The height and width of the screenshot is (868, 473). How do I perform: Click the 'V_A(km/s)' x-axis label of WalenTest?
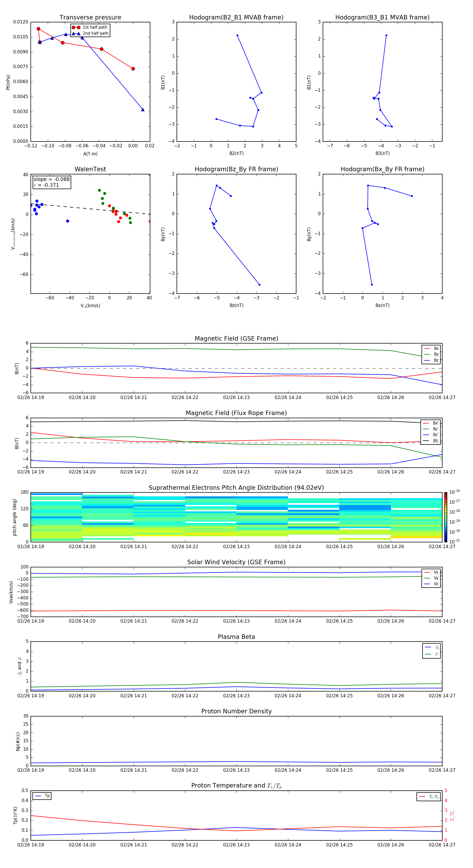point(90,306)
